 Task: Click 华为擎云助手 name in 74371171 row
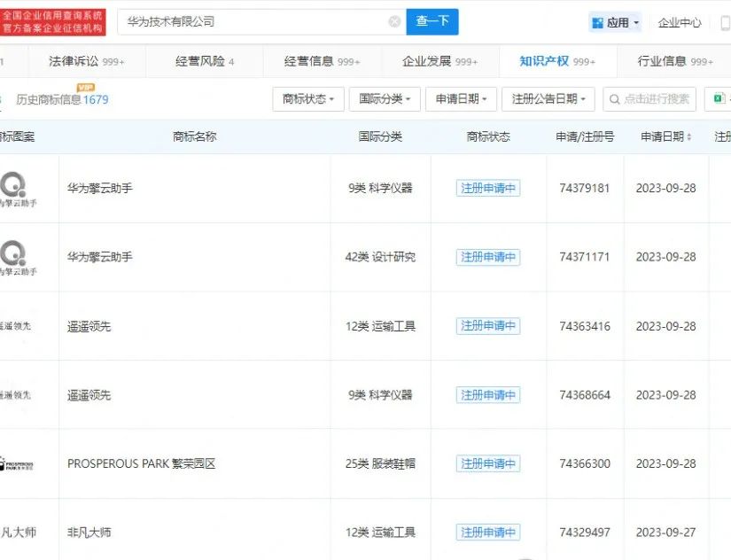click(x=100, y=257)
